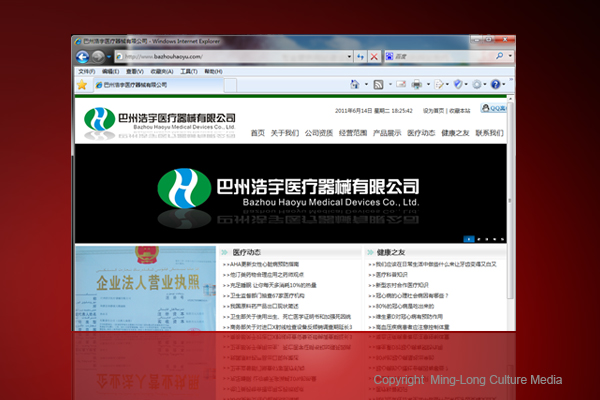
Task: Click the Favorites star icon
Action: pos(82,85)
